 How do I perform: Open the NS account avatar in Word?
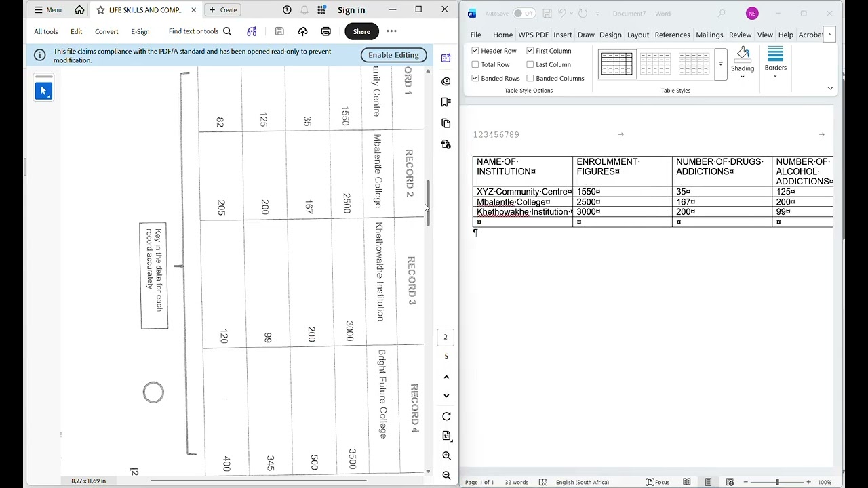coord(751,14)
